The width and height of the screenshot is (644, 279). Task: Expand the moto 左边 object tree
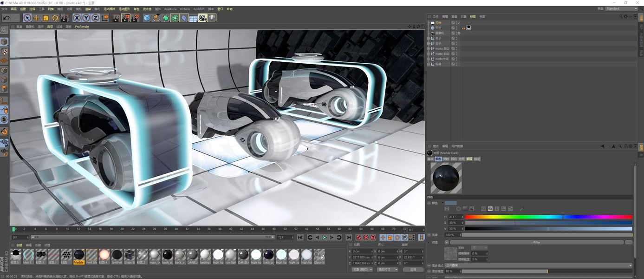(429, 48)
